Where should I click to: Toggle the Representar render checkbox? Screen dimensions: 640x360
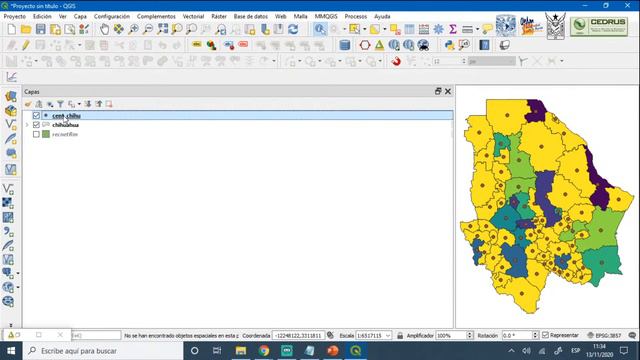tap(545, 335)
